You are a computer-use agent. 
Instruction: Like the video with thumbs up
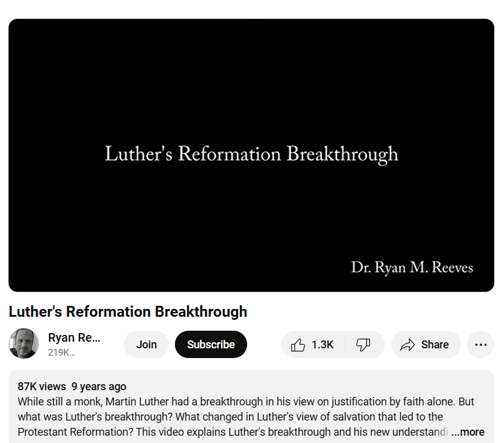[313, 344]
